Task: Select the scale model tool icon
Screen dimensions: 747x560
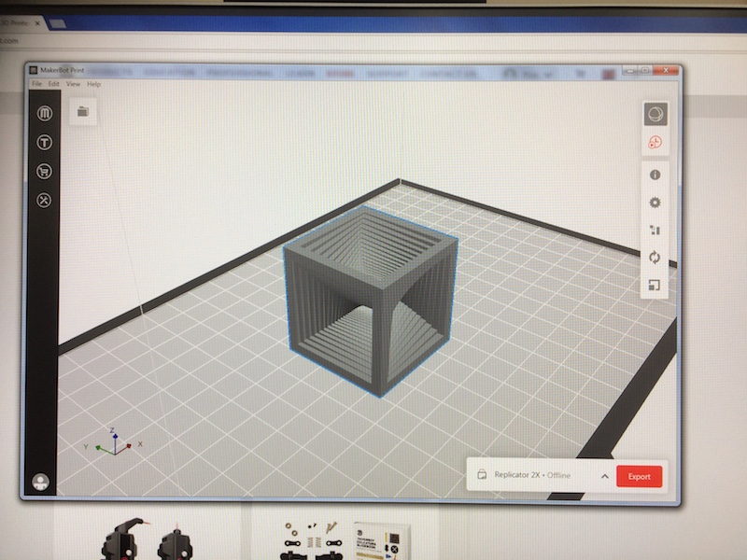Action: pos(656,286)
